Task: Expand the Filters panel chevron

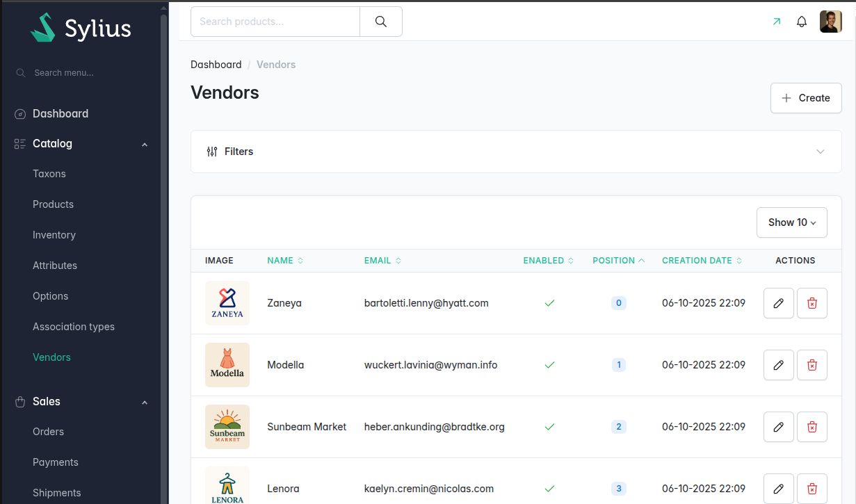Action: [821, 152]
